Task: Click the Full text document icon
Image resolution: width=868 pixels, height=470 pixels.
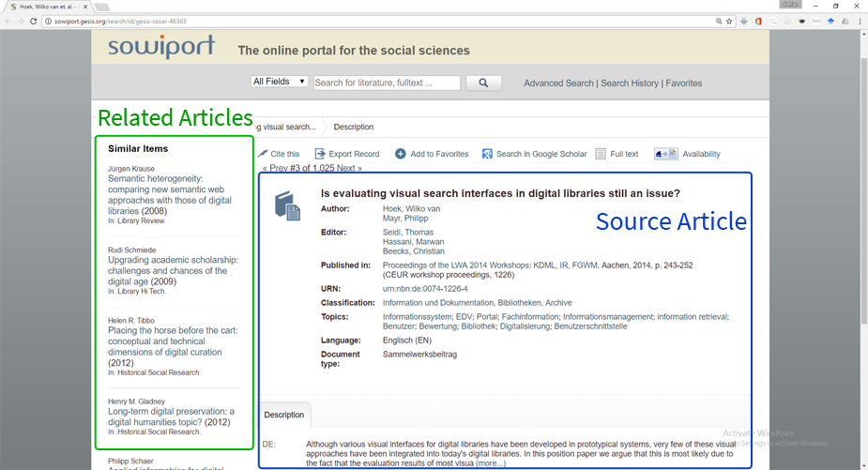Action: coord(601,153)
